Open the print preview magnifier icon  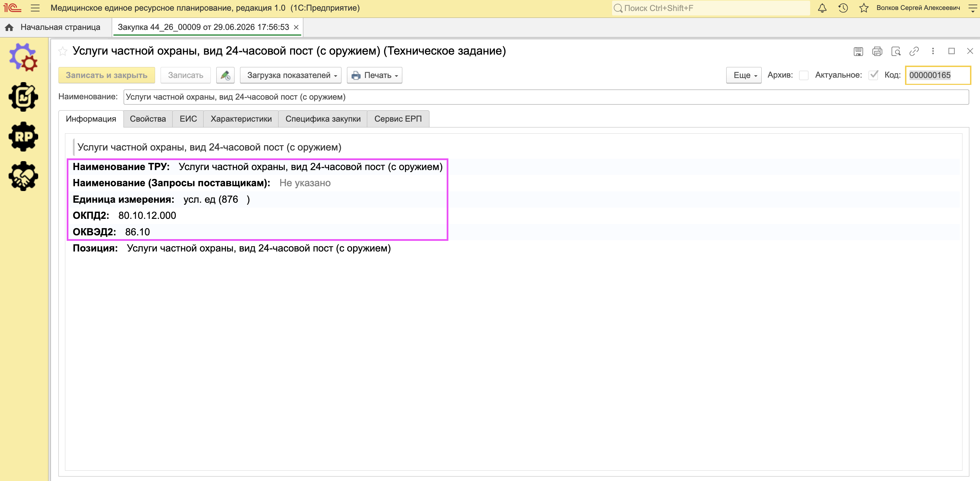point(896,51)
